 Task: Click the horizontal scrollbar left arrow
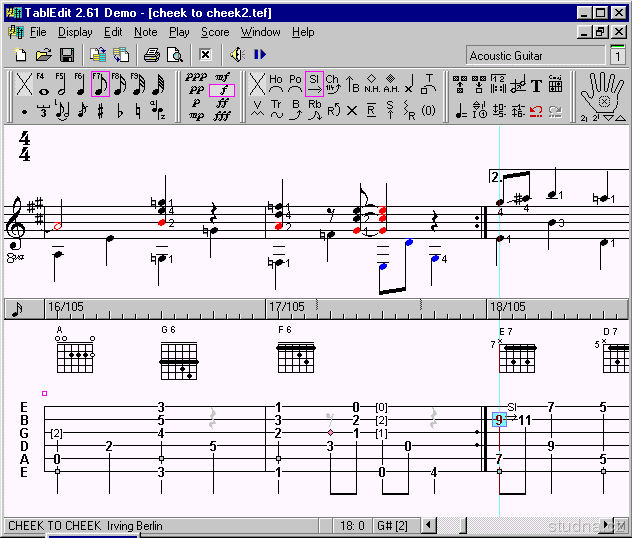click(428, 525)
